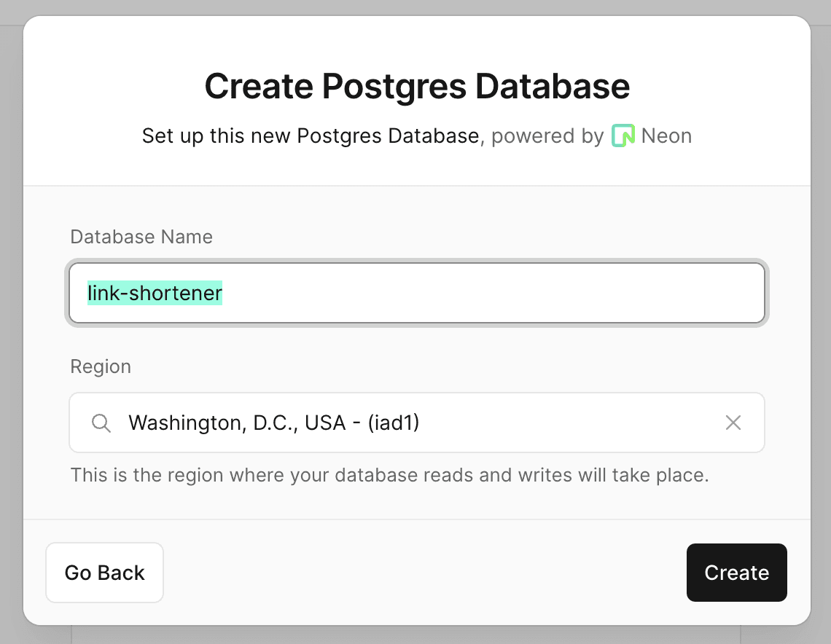831x644 pixels.
Task: Click the "Washington, D.C., USA - (iad1)" region text
Action: (273, 423)
